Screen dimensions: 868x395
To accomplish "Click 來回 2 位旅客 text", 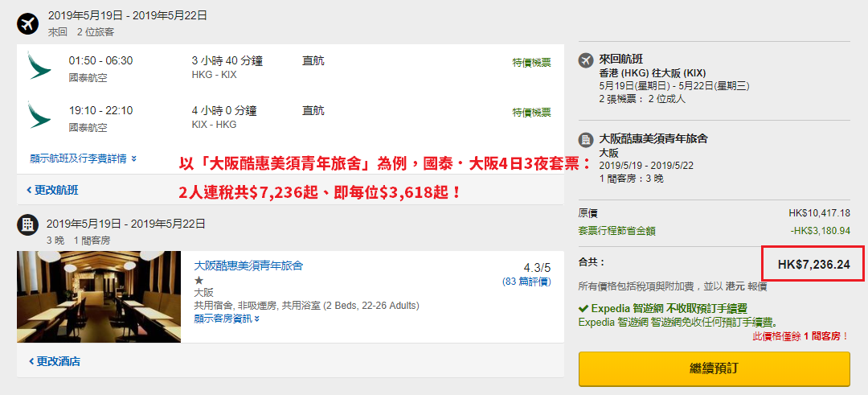I will [81, 32].
